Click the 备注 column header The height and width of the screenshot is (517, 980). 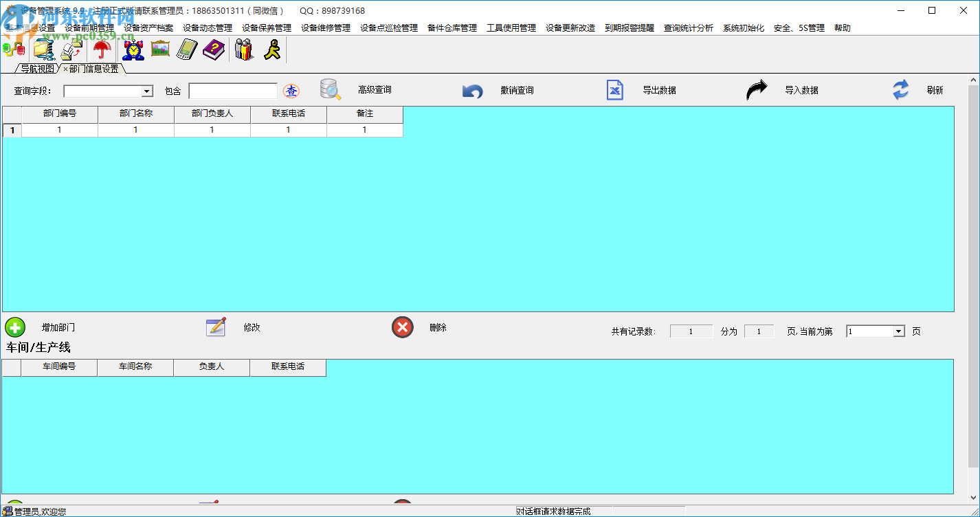pos(365,113)
